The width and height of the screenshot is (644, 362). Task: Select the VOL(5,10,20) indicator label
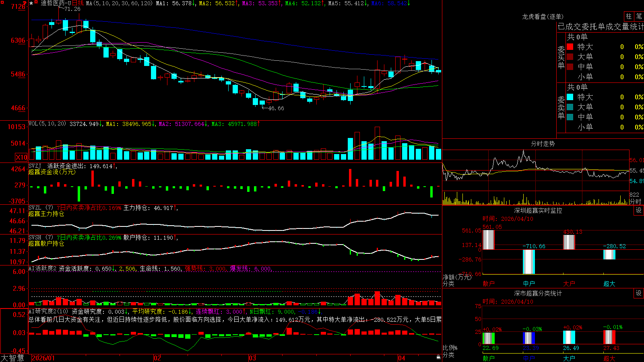[47, 123]
